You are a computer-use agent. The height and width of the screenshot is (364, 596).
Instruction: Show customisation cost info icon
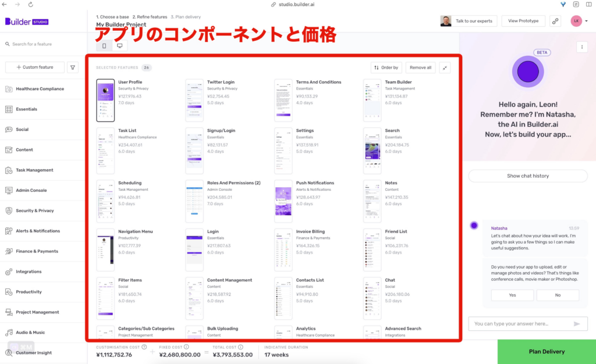pos(144,347)
